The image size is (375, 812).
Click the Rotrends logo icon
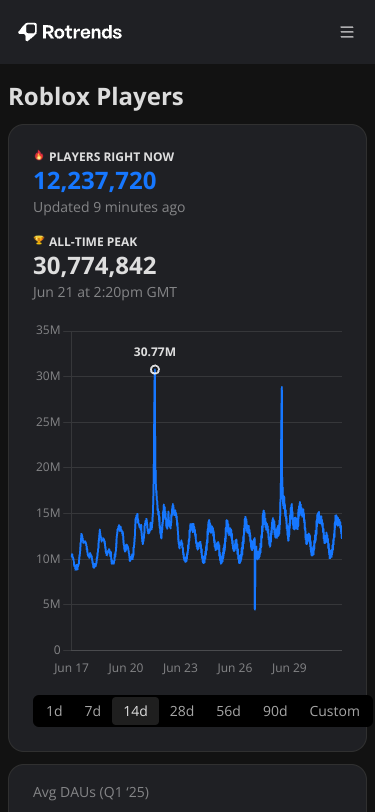point(27,32)
